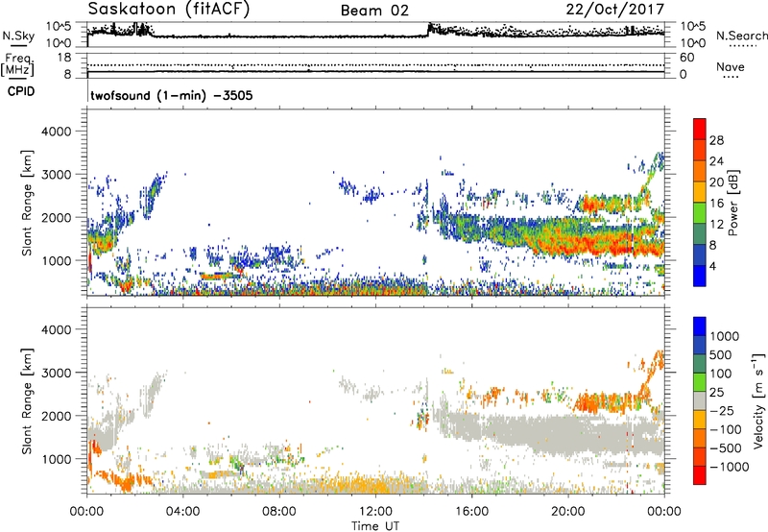Click the '20:00' time tick label

(567, 512)
